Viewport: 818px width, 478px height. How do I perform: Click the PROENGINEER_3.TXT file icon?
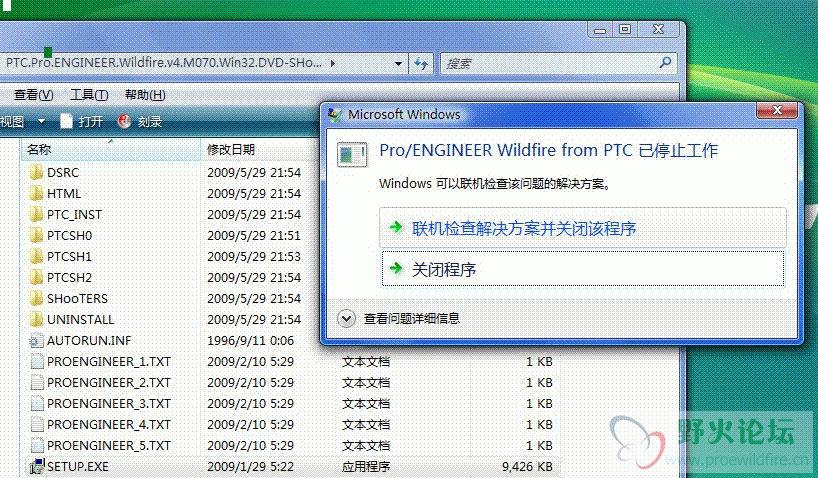37,403
